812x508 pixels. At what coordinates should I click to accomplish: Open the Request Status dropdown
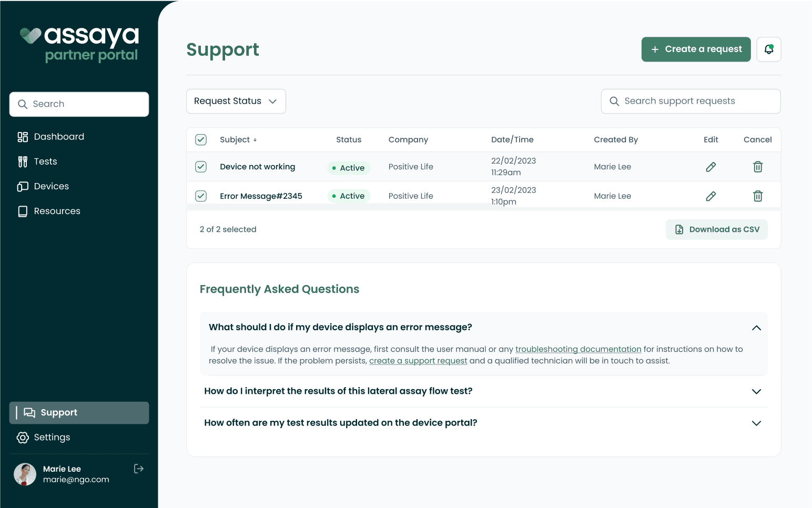point(236,101)
